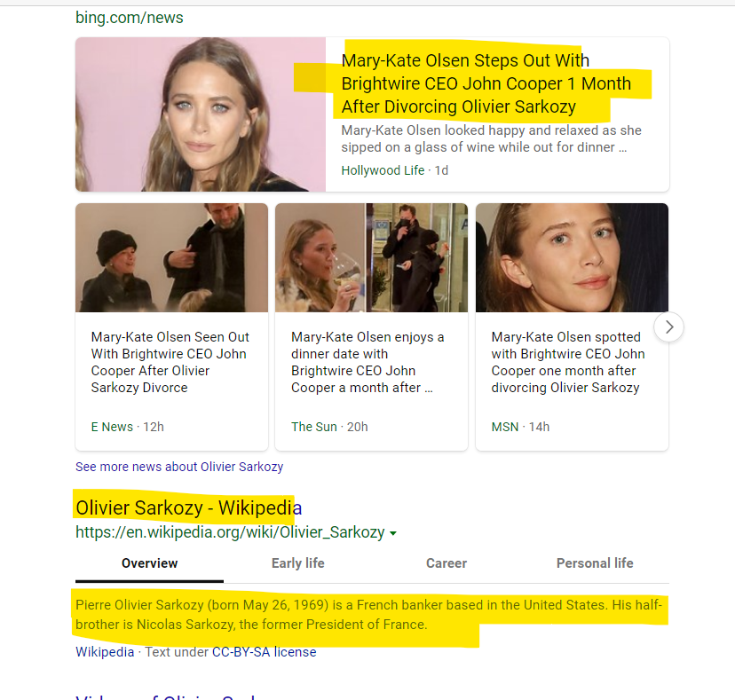
Task: Open 'See more news about Olivier Sarkozy'
Action: 179,467
